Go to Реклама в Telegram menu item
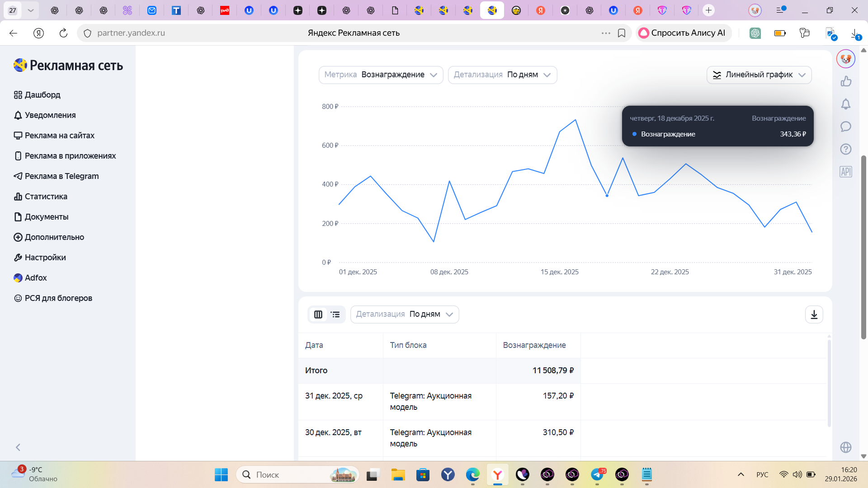Viewport: 868px width, 488px height. (61, 176)
